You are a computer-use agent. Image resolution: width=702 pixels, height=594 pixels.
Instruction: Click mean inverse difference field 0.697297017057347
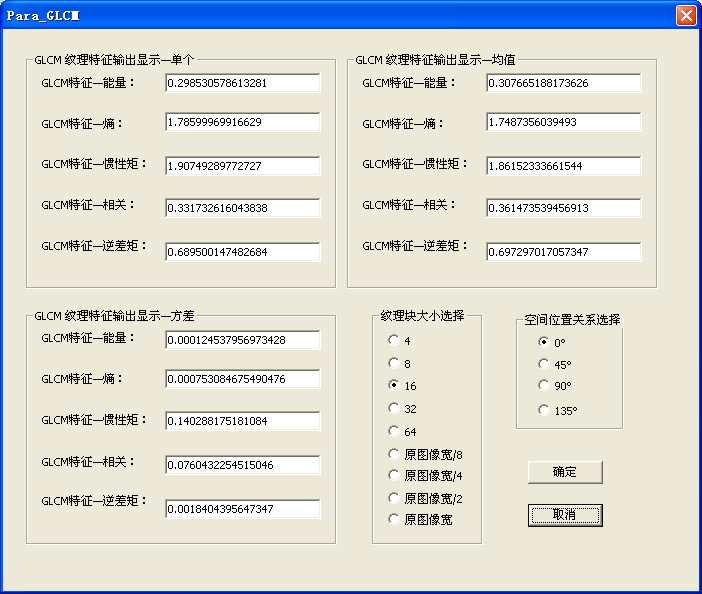[x=564, y=252]
